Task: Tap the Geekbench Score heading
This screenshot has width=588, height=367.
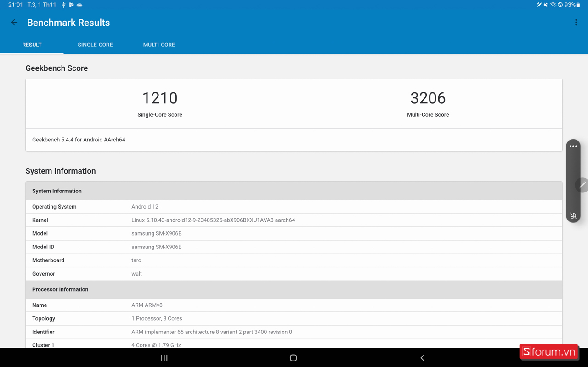Action: point(57,68)
